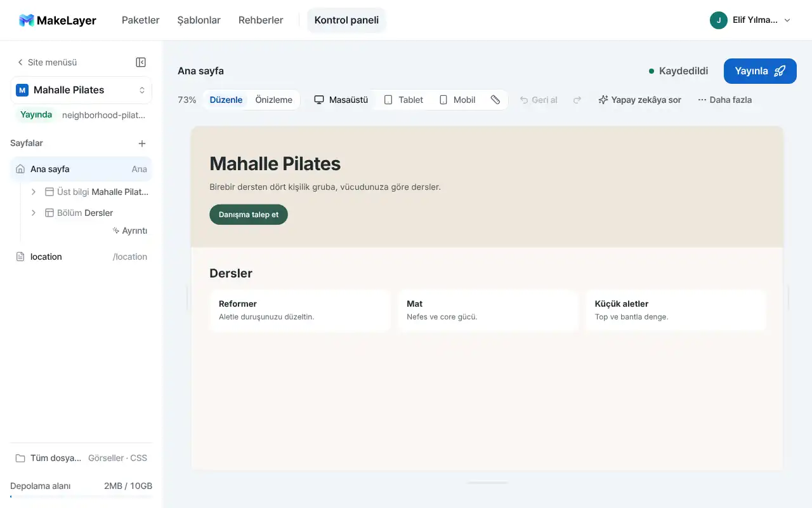
Task: Open the location page in sidebar
Action: coord(81,257)
